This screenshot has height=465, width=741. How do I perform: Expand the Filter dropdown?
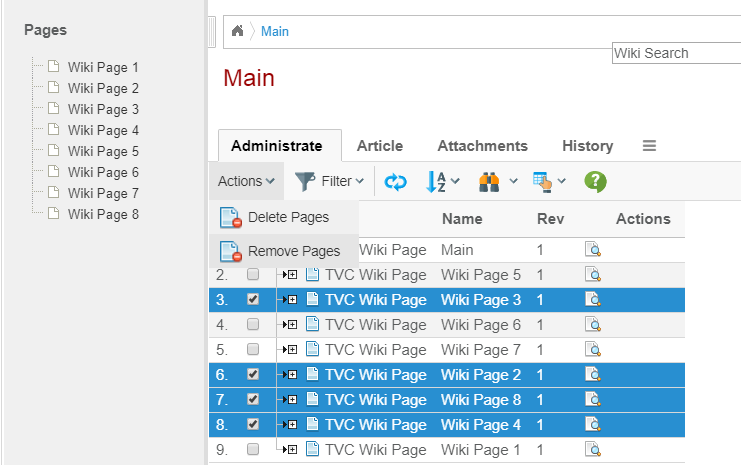pos(329,181)
